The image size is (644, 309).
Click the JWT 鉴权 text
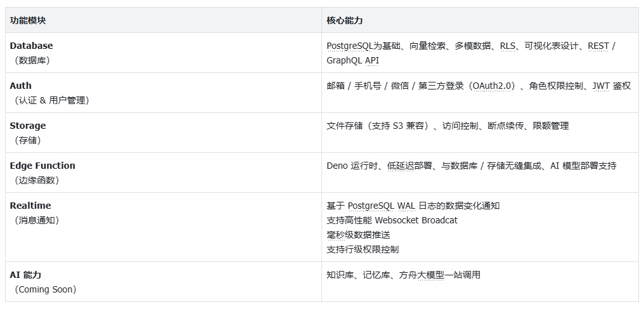click(611, 86)
